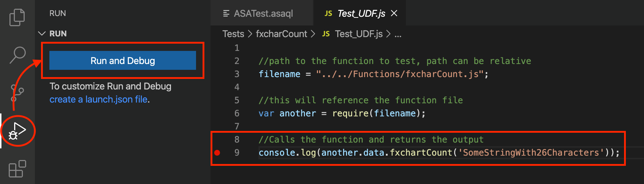Open the Extensions blocks icon

point(17,169)
